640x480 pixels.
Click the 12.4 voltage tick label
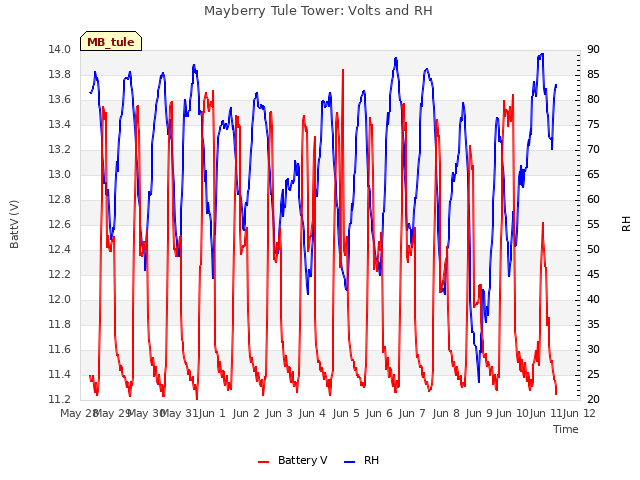59,249
